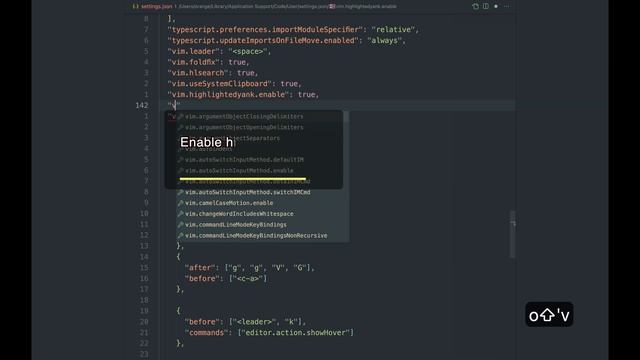Image resolution: width=640 pixels, height=360 pixels.
Task: Select suggestion vim.changeWordIncludesWhitespace
Action: tap(262, 214)
